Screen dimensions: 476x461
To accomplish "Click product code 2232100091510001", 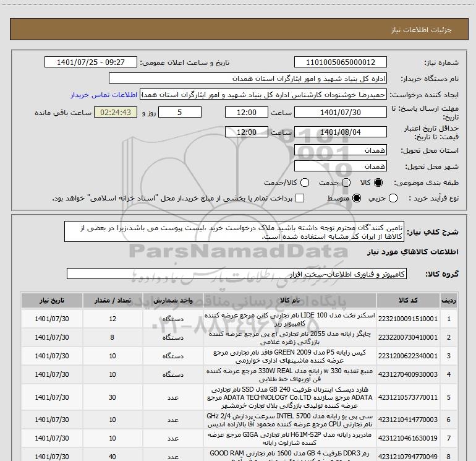I will point(408,319).
